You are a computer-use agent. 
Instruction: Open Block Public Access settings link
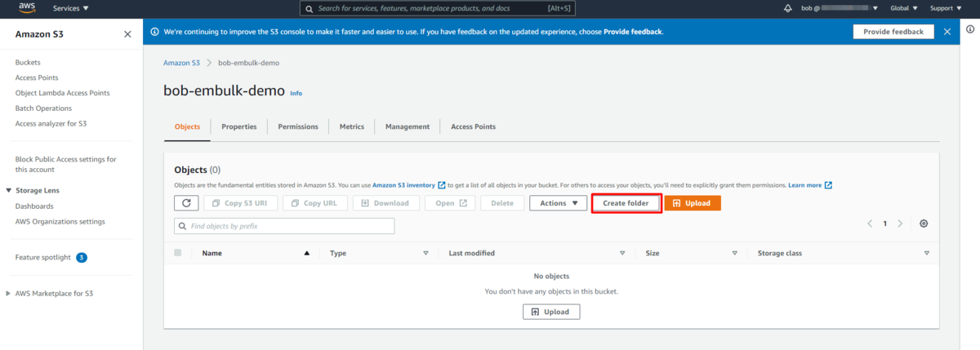(66, 164)
